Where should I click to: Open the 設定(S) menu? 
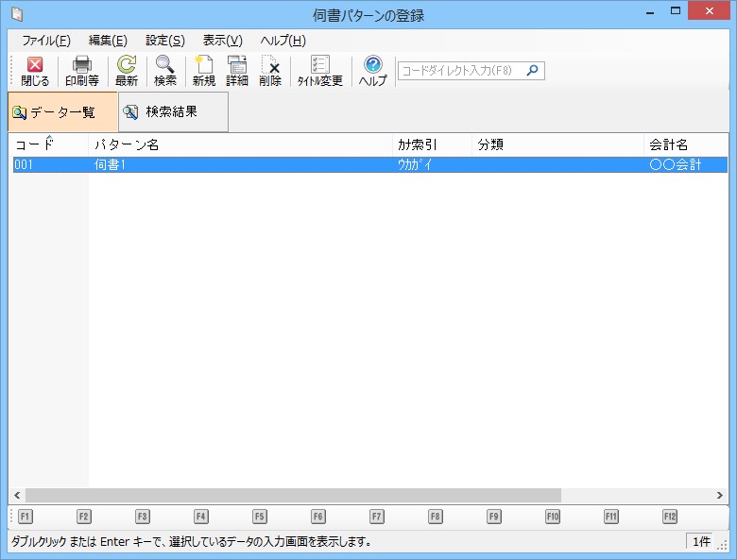point(165,41)
